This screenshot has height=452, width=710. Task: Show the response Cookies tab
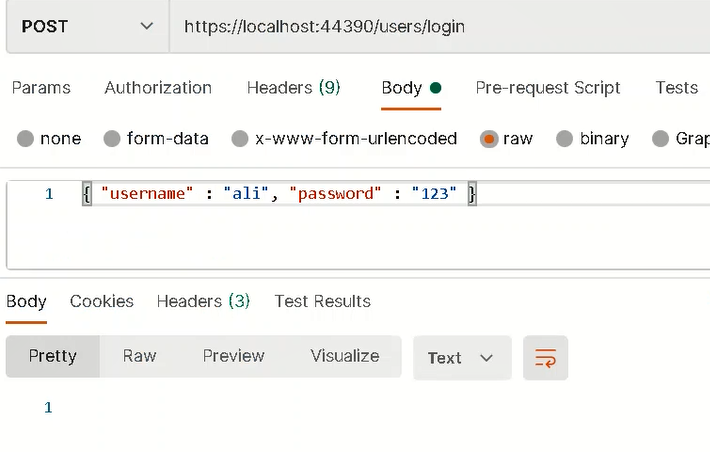click(102, 301)
